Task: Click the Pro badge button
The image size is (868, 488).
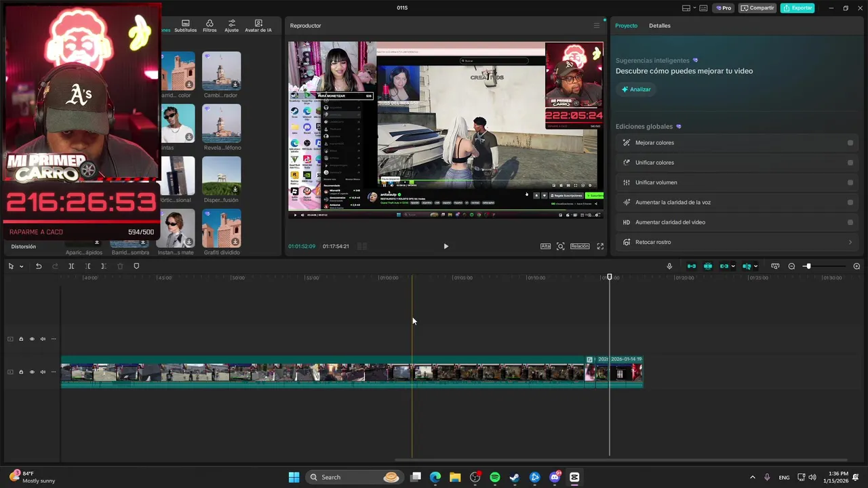Action: pos(724,8)
